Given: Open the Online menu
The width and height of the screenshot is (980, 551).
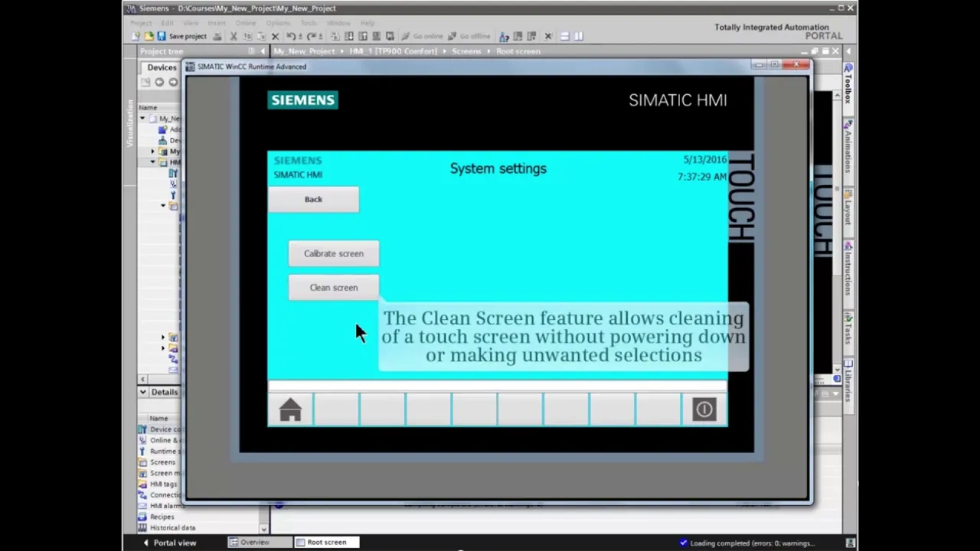Looking at the screenshot, I should coord(246,23).
